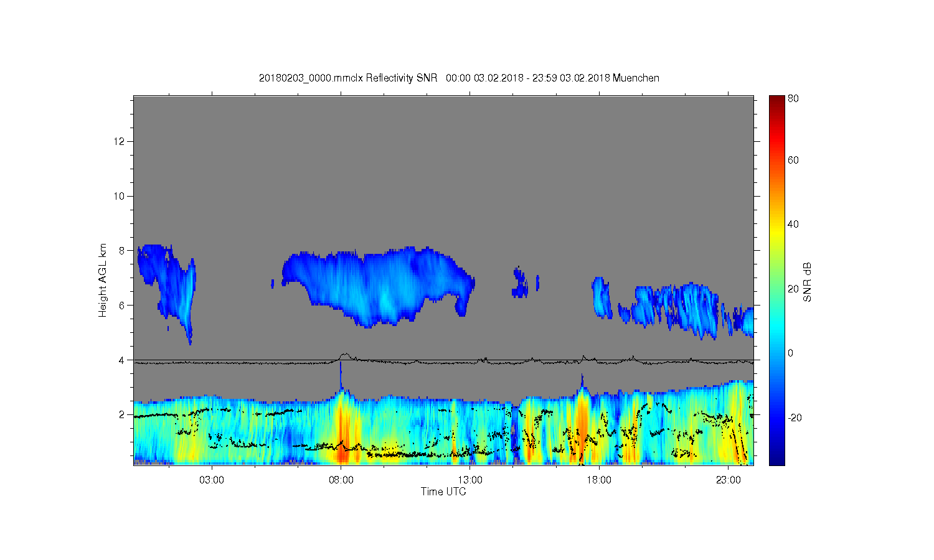Click the colorbar value -20

point(795,418)
